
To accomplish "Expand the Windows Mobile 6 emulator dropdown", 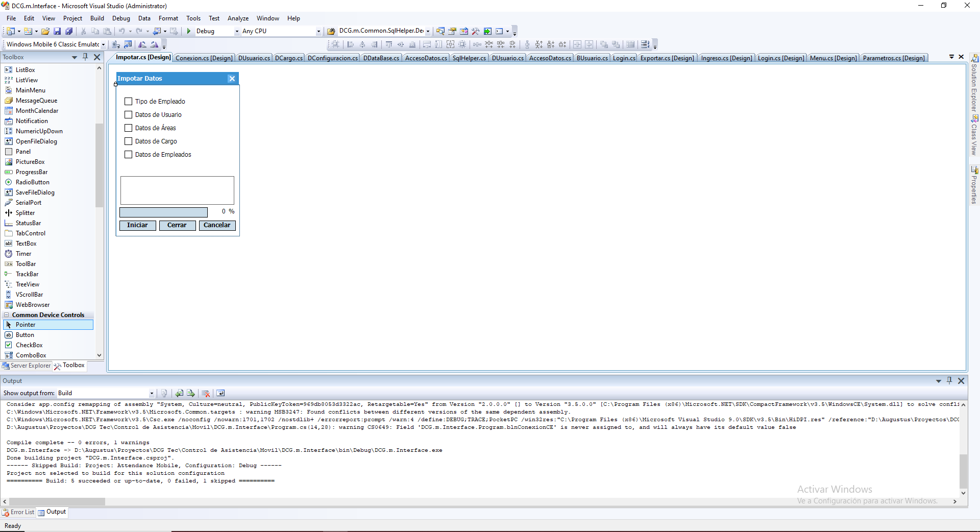I will tap(103, 44).
